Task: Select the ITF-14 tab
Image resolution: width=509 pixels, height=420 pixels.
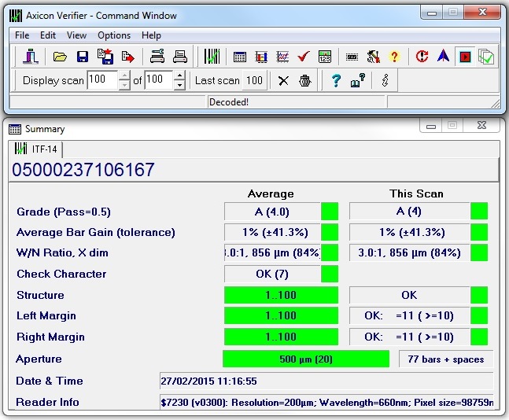Action: pyautogui.click(x=35, y=149)
